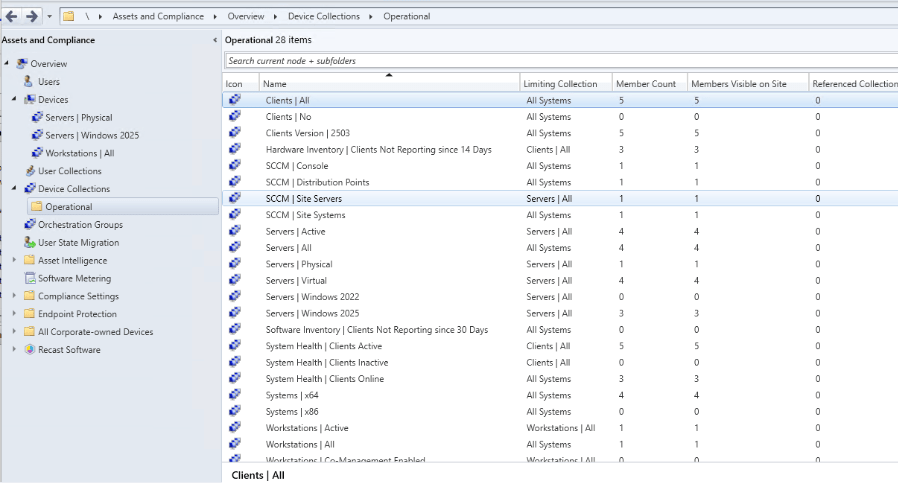Click Device Collections in breadcrumb path

(x=324, y=16)
